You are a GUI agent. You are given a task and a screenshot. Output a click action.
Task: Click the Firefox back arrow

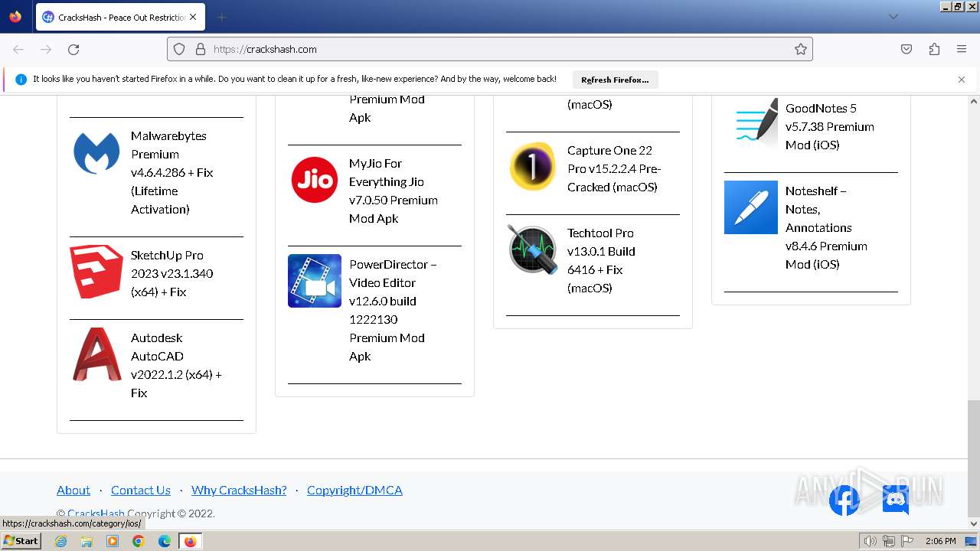click(18, 49)
